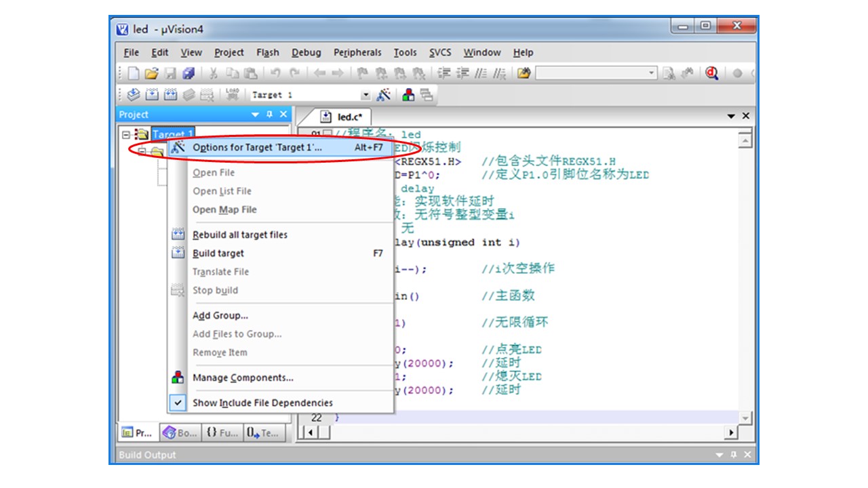Open the Peripherals menu
This screenshot has height=488, width=868.
(x=357, y=52)
